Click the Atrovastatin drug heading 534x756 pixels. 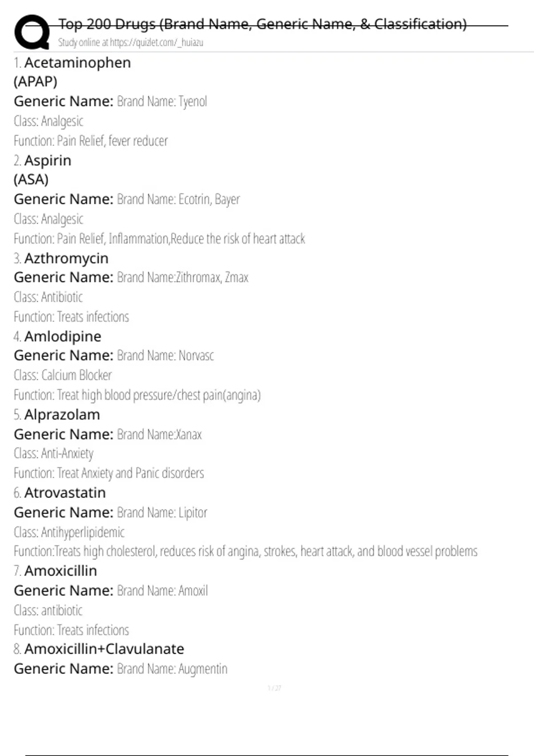pos(65,493)
